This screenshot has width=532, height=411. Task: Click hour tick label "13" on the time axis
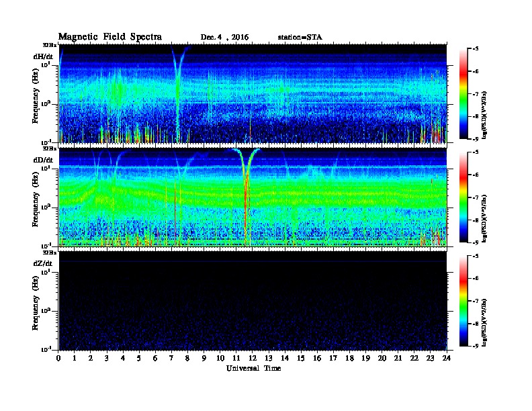(269, 358)
